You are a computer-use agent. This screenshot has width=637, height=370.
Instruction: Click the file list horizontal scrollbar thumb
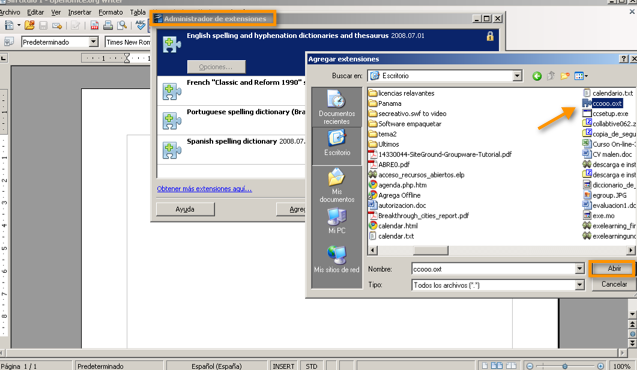(x=431, y=251)
